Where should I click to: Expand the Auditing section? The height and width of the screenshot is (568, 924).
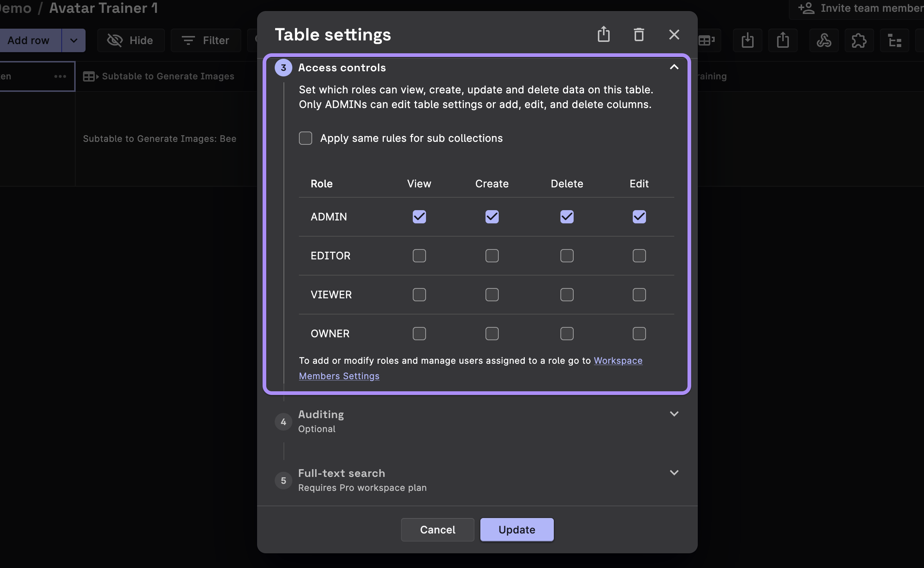(674, 414)
